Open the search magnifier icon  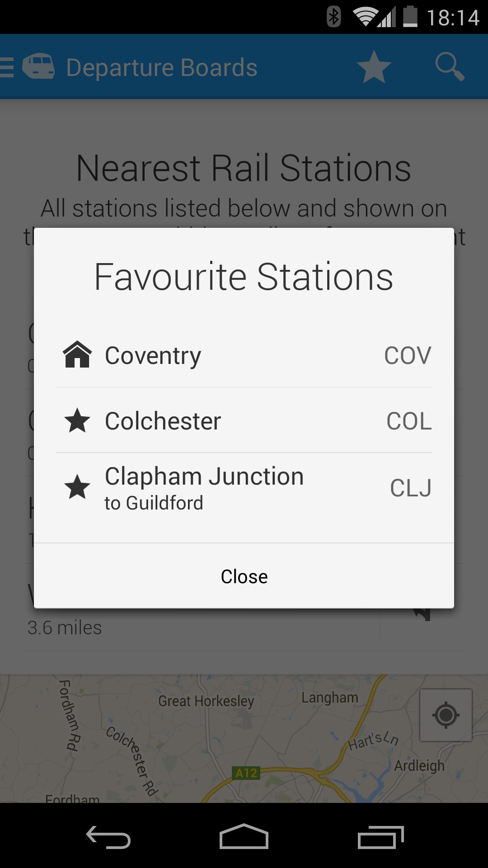pyautogui.click(x=450, y=67)
